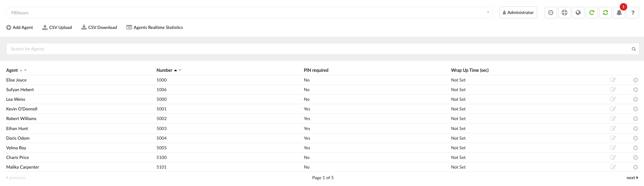Edit agent Malika Carpenter using pencil icon
644x186 pixels.
[x=613, y=167]
